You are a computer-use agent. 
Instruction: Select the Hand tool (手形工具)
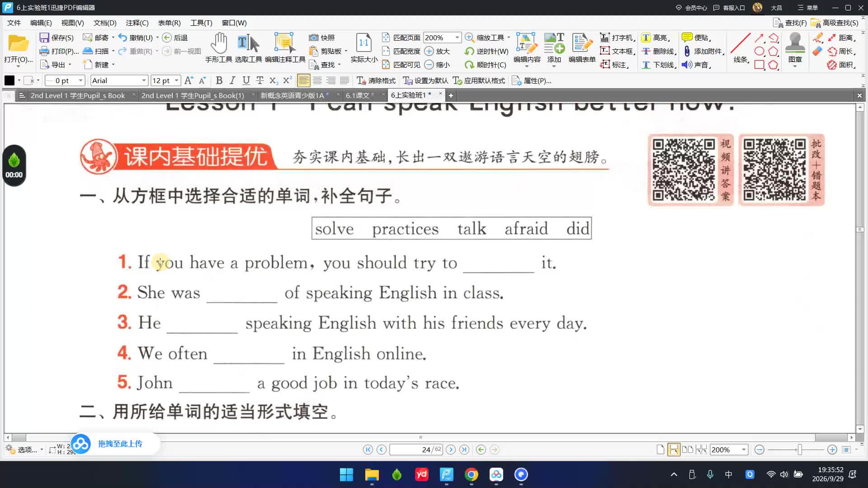coord(219,47)
